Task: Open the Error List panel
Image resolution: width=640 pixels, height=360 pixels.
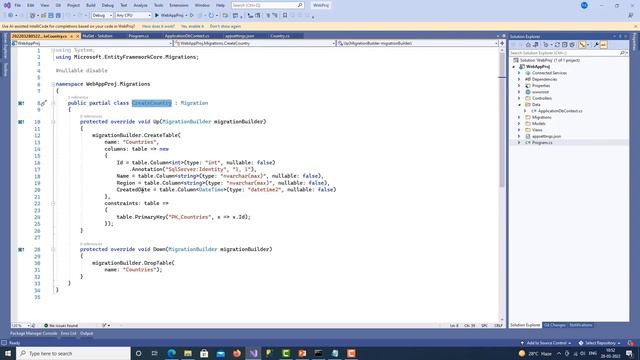Action: (69, 333)
